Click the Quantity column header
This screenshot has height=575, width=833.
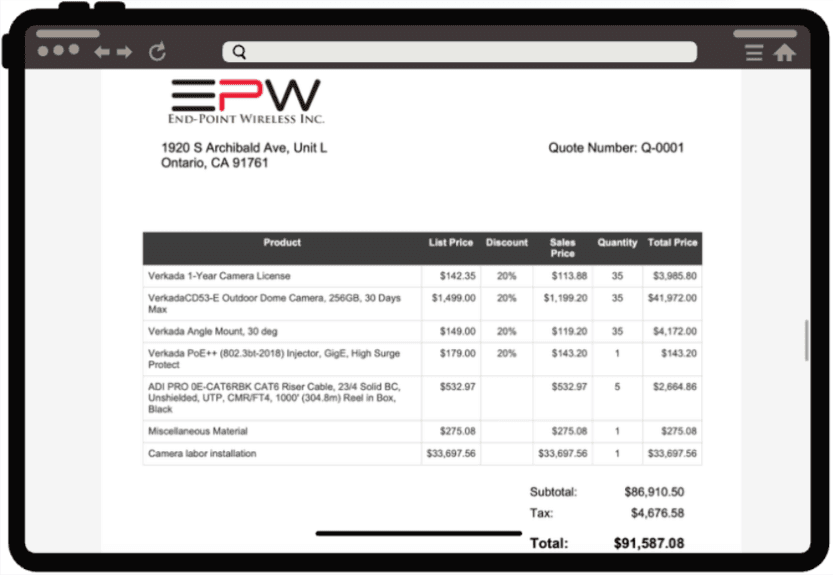(617, 242)
